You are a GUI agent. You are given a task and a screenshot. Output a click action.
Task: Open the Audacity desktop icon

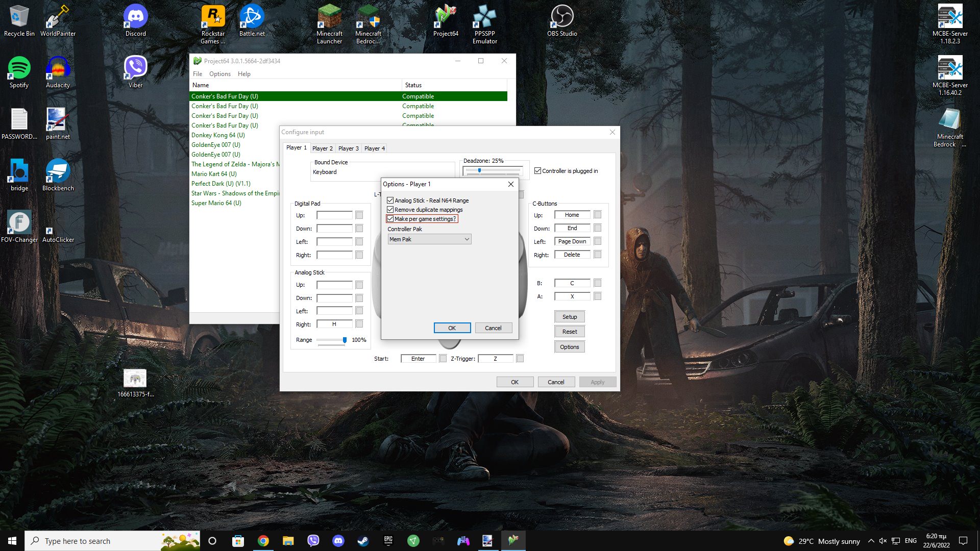tap(58, 72)
